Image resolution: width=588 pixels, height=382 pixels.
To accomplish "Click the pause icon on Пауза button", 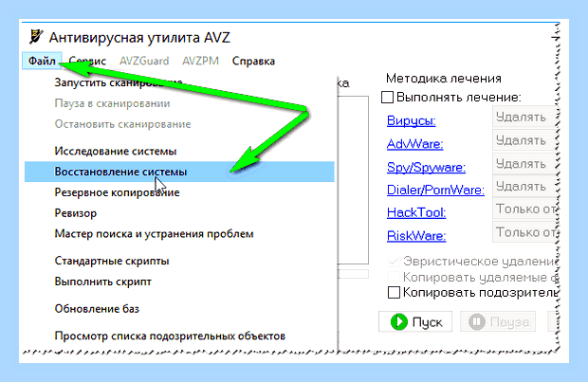I will pos(477,321).
